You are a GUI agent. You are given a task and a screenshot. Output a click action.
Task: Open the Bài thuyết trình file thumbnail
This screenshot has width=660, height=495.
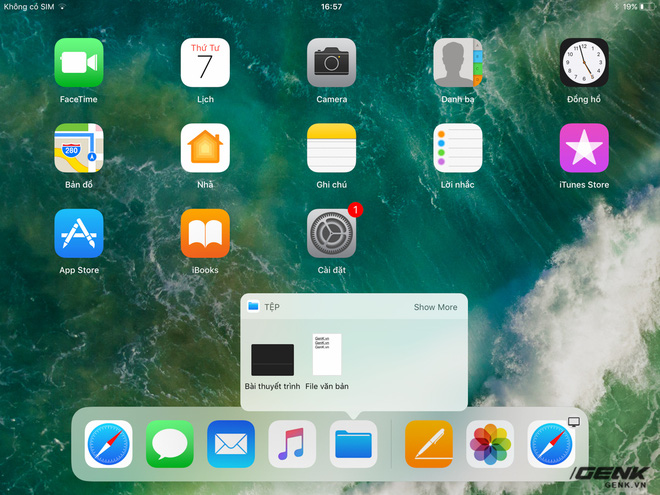coord(272,359)
